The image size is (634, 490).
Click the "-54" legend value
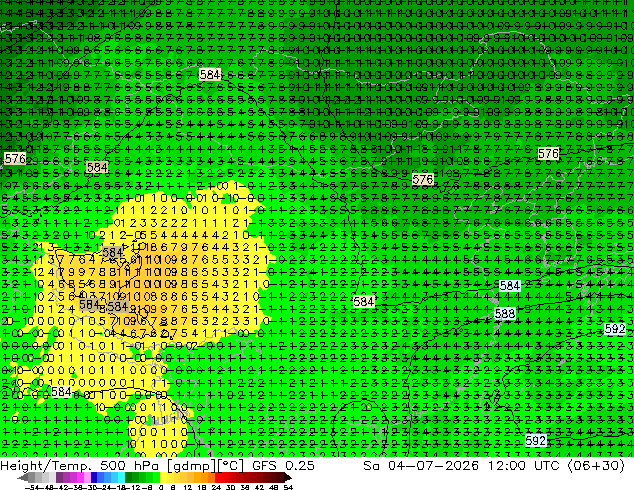coord(32,487)
